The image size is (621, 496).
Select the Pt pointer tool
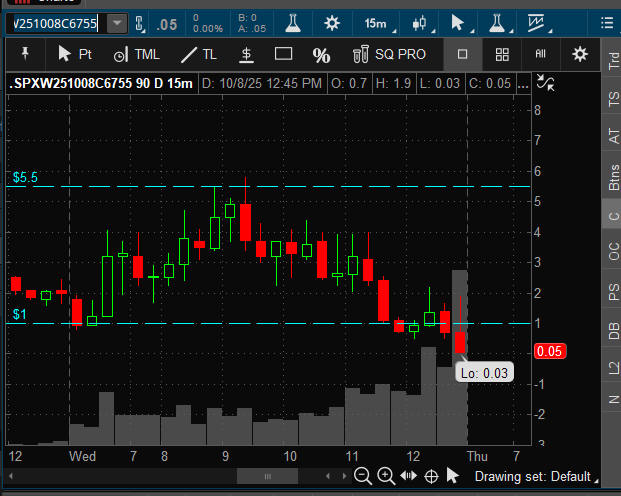75,54
